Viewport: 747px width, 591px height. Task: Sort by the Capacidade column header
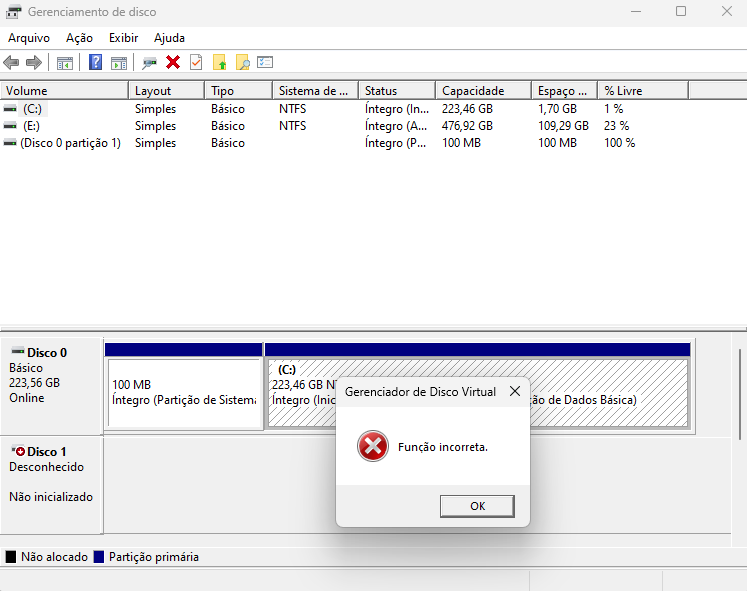(x=484, y=90)
